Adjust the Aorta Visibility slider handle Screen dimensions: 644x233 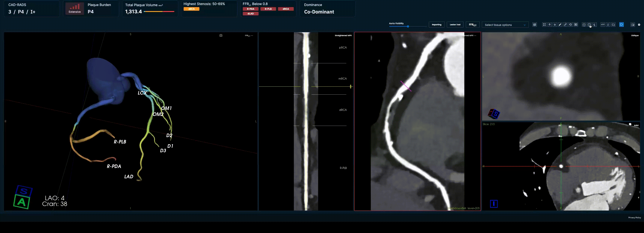408,26
